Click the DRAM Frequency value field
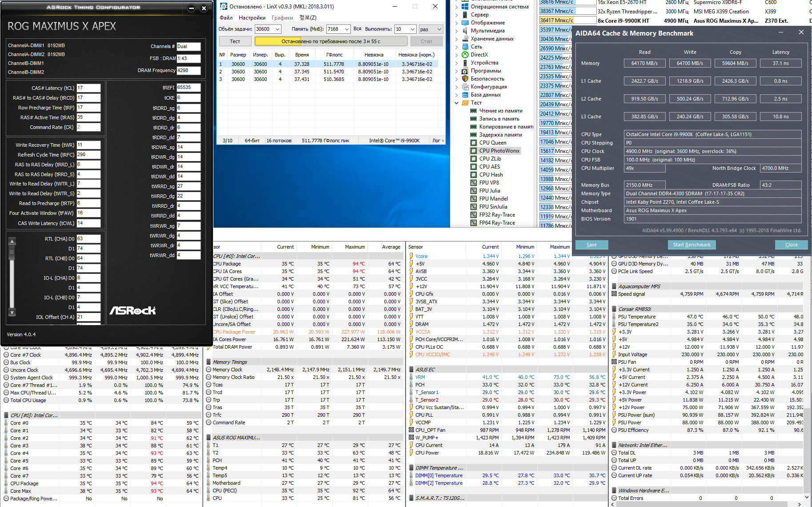The height and width of the screenshot is (507, 812). pos(189,70)
